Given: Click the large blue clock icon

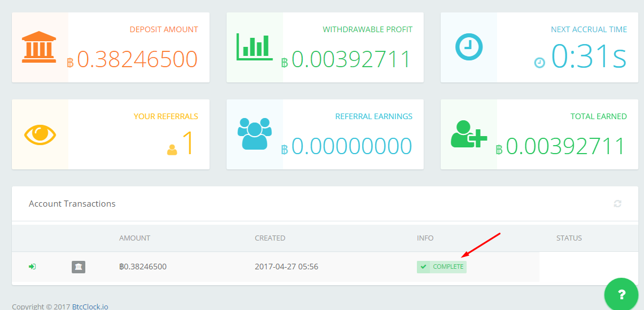Looking at the screenshot, I should coord(469,47).
